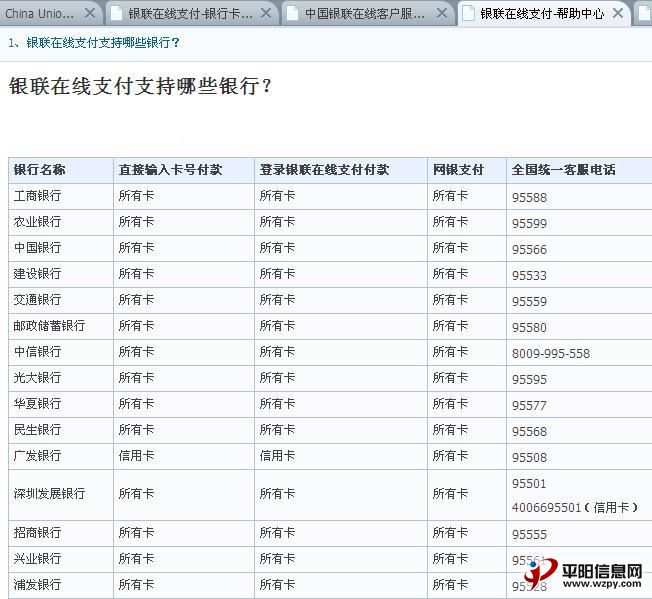This screenshot has width=652, height=599.
Task: Click column header 全国统一客服电话
Action: (x=579, y=170)
